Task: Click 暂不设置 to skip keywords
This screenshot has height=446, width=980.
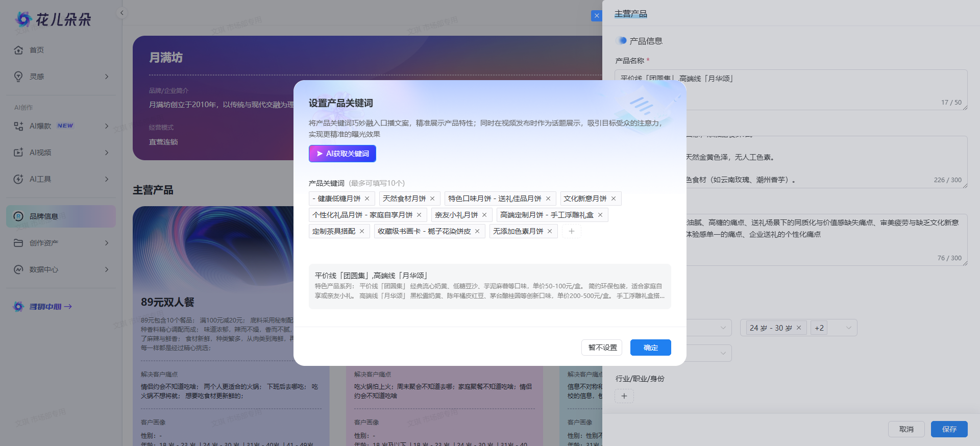Action: click(x=602, y=348)
